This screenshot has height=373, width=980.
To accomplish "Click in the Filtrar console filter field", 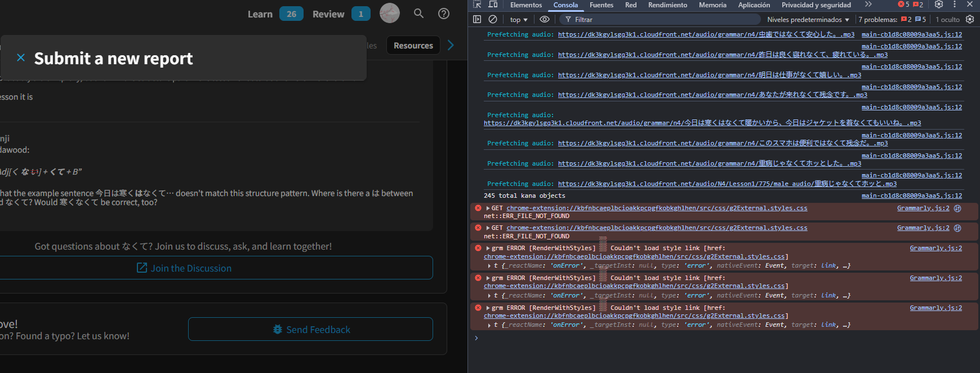I will [665, 20].
